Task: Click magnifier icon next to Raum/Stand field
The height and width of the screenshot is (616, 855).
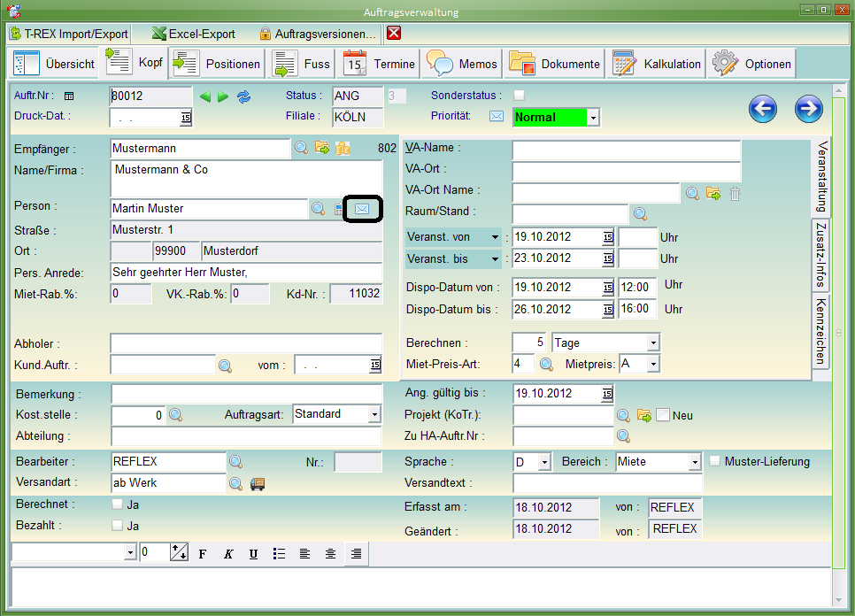Action: pyautogui.click(x=640, y=214)
